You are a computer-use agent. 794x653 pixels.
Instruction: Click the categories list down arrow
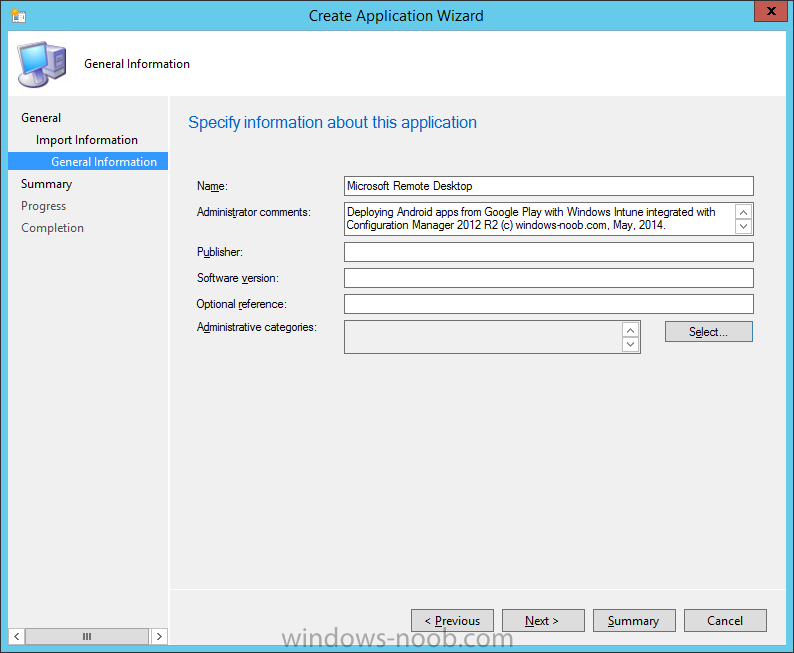630,345
